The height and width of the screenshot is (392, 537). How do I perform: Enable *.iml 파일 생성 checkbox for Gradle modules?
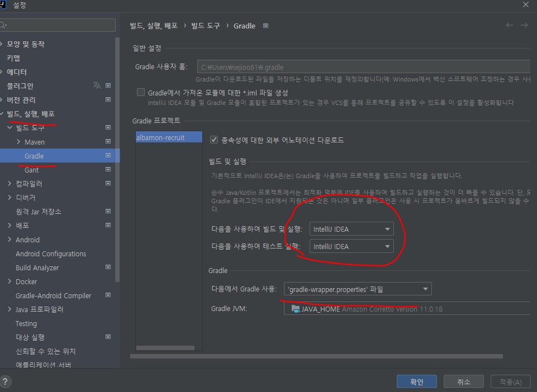(x=141, y=92)
